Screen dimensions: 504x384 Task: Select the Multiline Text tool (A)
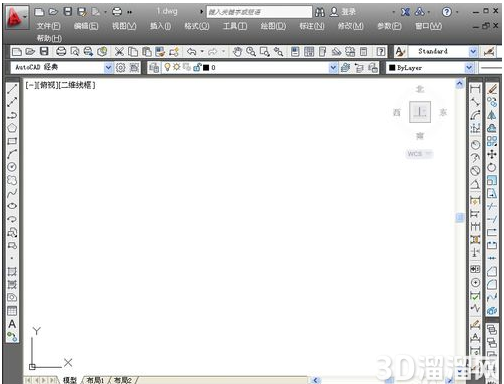click(12, 324)
